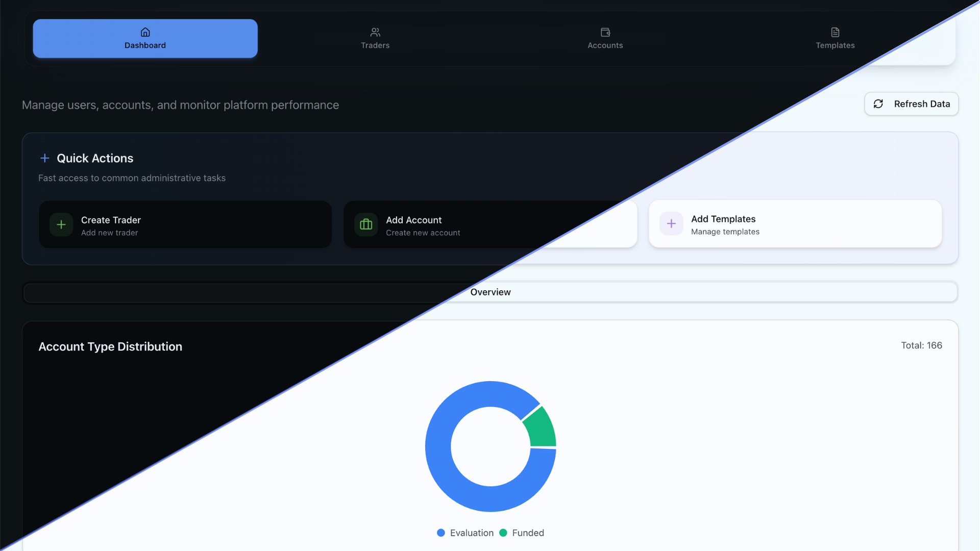Screen dimensions: 980x551
Task: Open the Overview tab
Action: click(490, 292)
